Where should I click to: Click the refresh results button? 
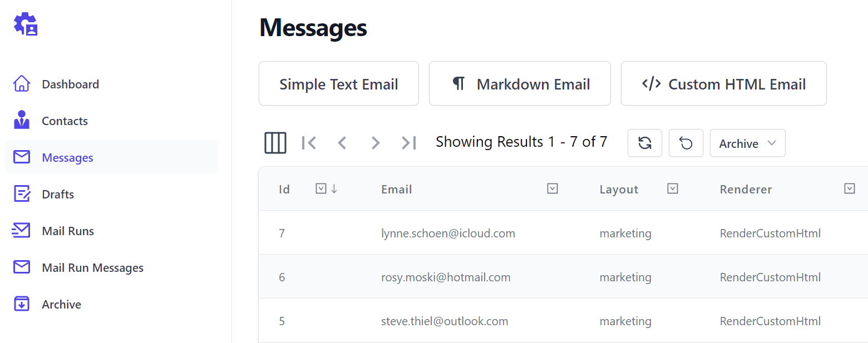click(645, 143)
